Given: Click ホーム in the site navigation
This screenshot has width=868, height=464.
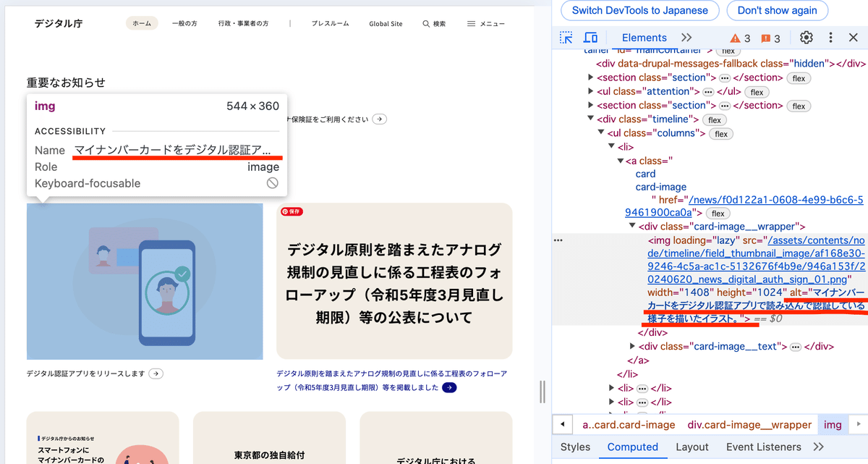Looking at the screenshot, I should click(x=142, y=24).
